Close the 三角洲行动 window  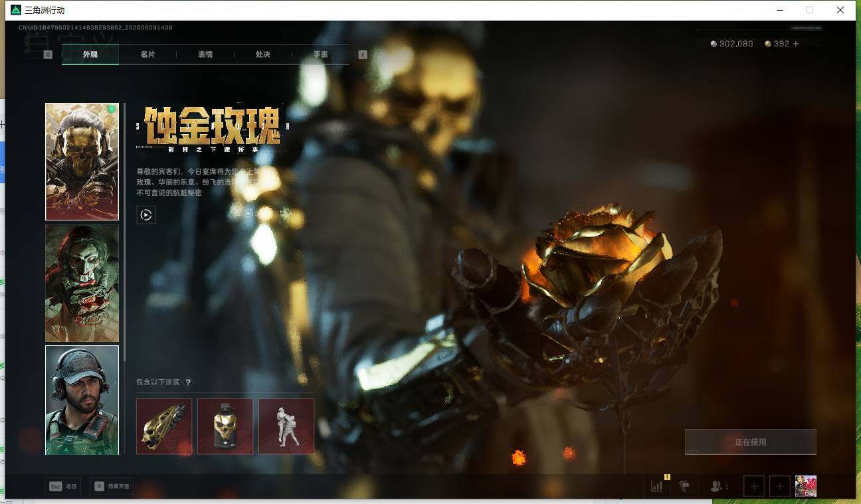point(840,10)
